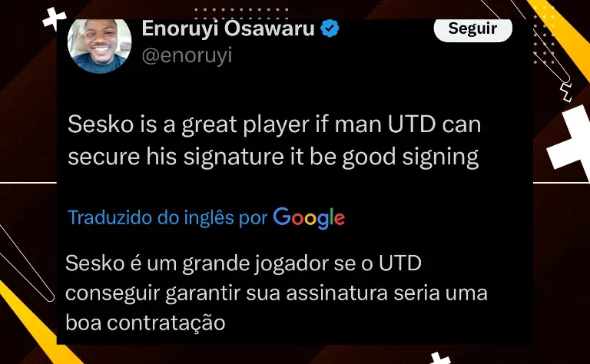Click the blue verified badge
This screenshot has height=364, width=590.
pos(330,28)
